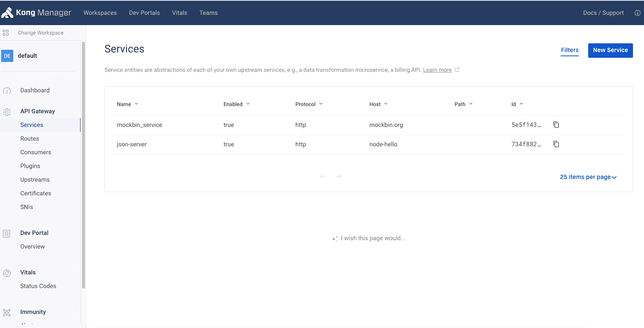Open Docs / Support link
This screenshot has height=328, width=644.
click(x=603, y=13)
